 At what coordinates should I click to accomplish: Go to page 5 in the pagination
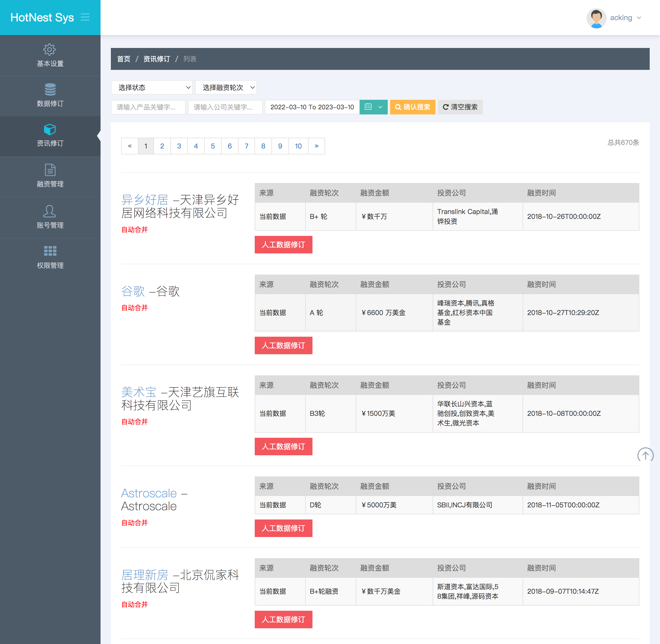(212, 146)
